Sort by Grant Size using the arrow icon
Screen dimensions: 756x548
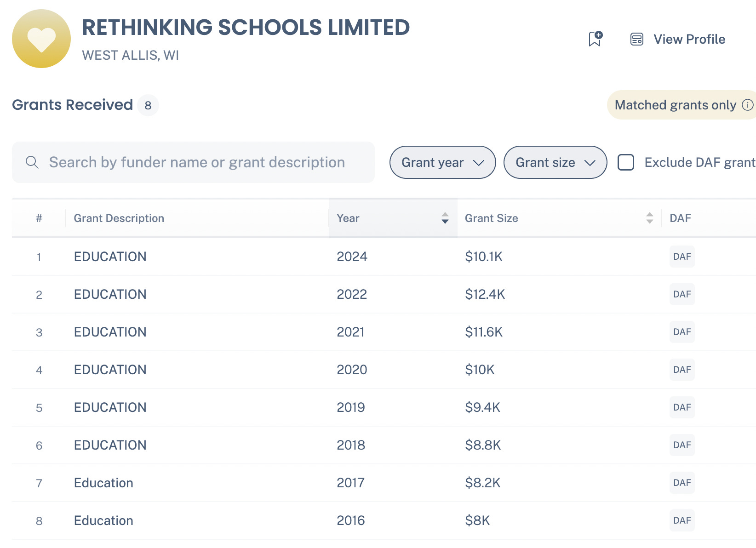click(x=649, y=218)
